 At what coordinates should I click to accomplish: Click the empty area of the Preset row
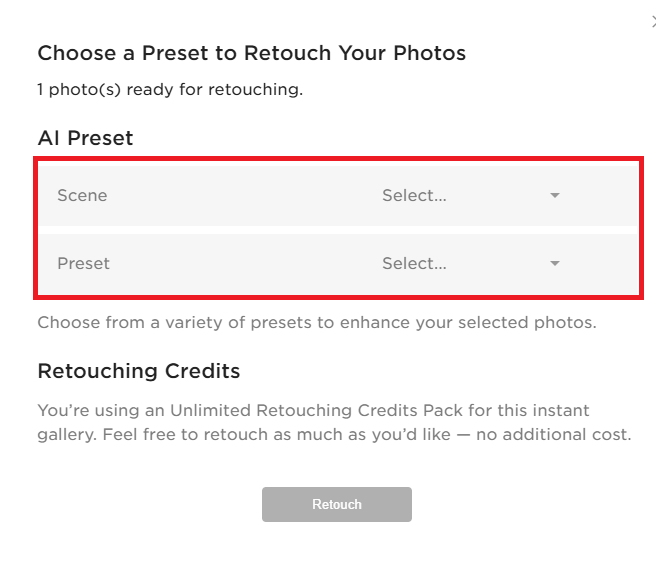tap(243, 263)
